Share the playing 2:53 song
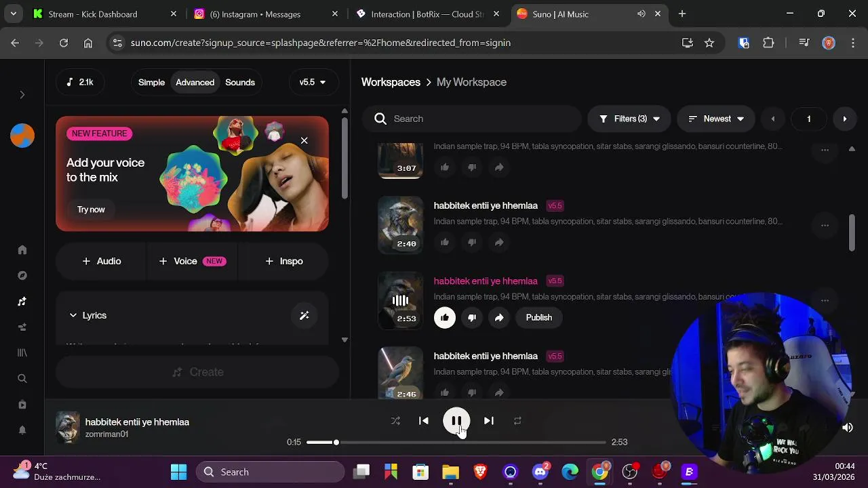The height and width of the screenshot is (488, 868). 499,317
